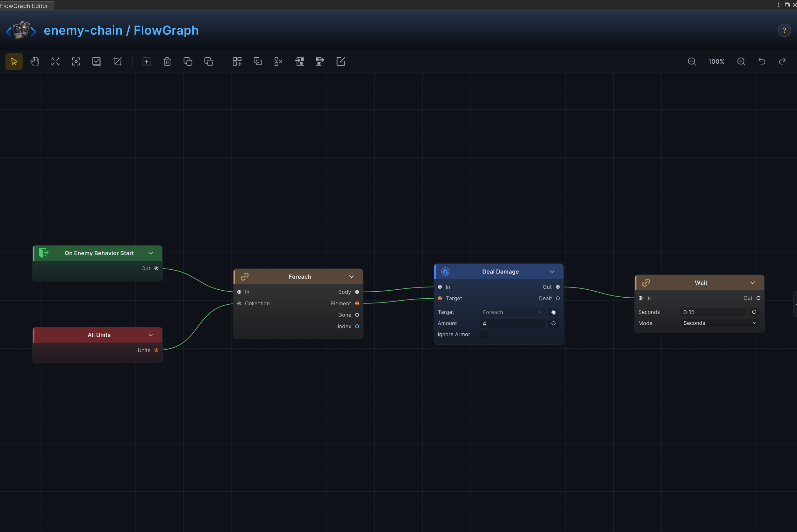Image resolution: width=797 pixels, height=532 pixels.
Task: Toggle the expose button next to Amount
Action: (x=554, y=323)
